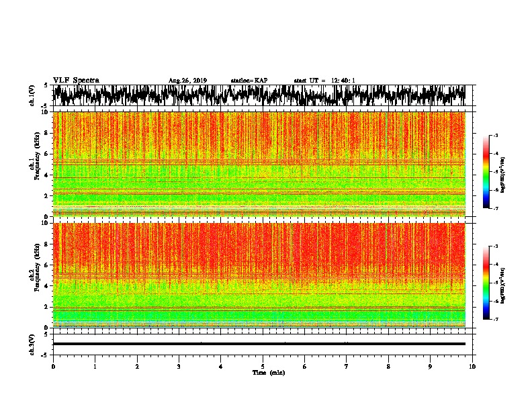Click the ch.1(V) waveform axis label

(x=32, y=95)
